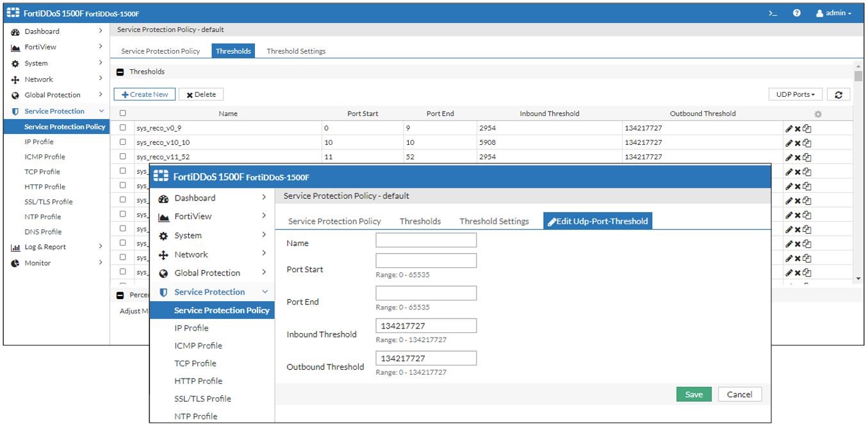The width and height of the screenshot is (868, 426).
Task: Expand Monitor chevron in back window sidebar
Action: (x=101, y=263)
